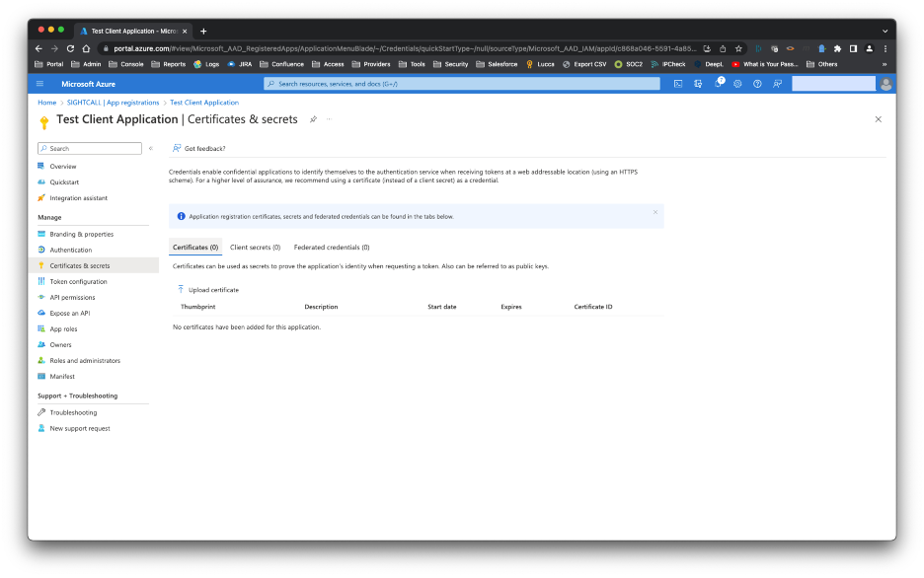Bookmark this page with the star icon
The height and width of the screenshot is (578, 924).
point(738,49)
